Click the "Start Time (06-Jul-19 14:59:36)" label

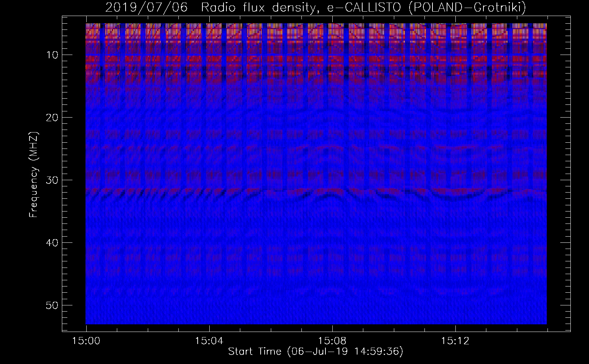316,352
